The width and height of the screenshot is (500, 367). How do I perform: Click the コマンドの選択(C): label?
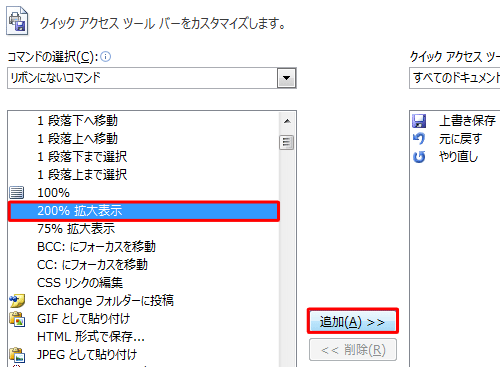point(53,57)
